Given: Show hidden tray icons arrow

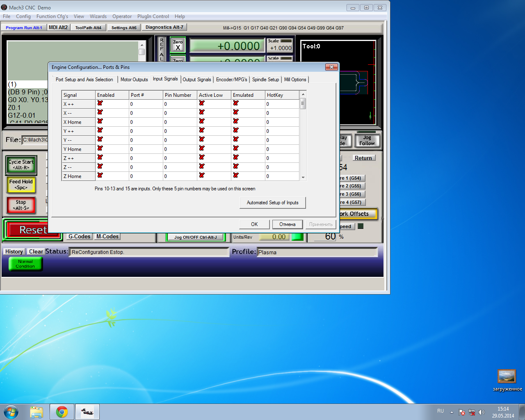Looking at the screenshot, I should pyautogui.click(x=452, y=412).
